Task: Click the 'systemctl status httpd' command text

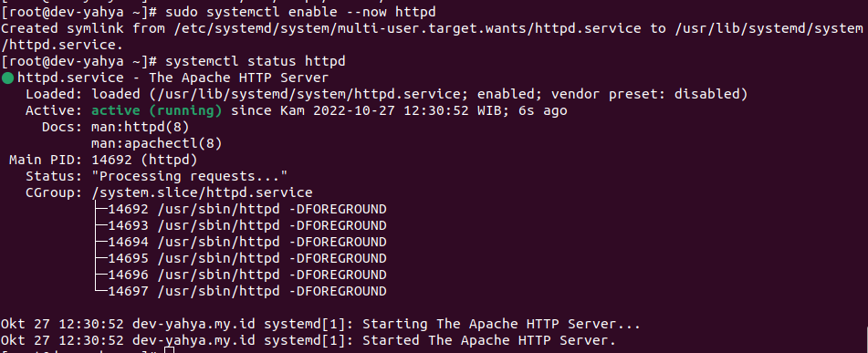Action: tap(256, 61)
